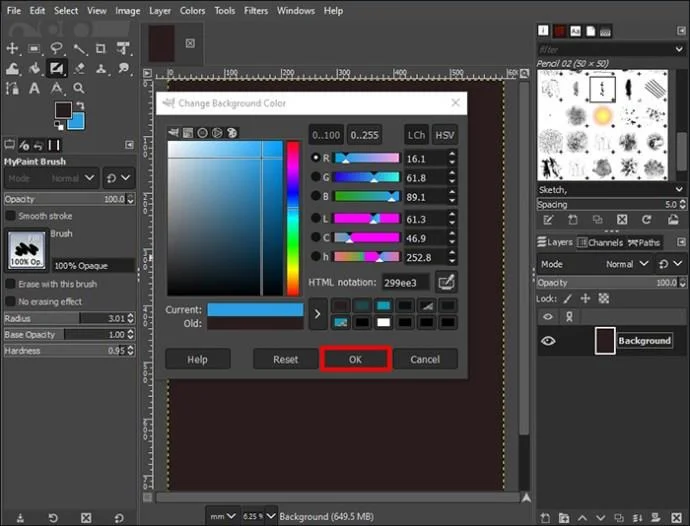Click the Lock alpha channel icon

(x=603, y=299)
